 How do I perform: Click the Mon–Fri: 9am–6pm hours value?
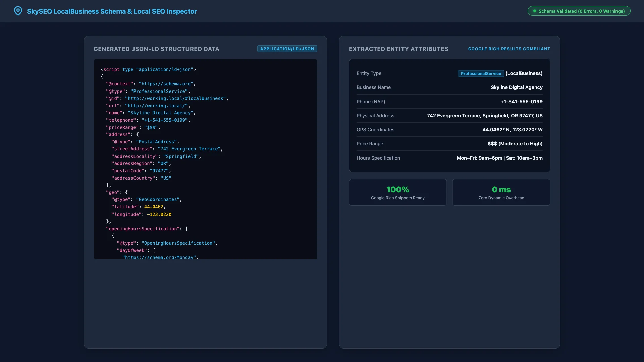pyautogui.click(x=500, y=158)
